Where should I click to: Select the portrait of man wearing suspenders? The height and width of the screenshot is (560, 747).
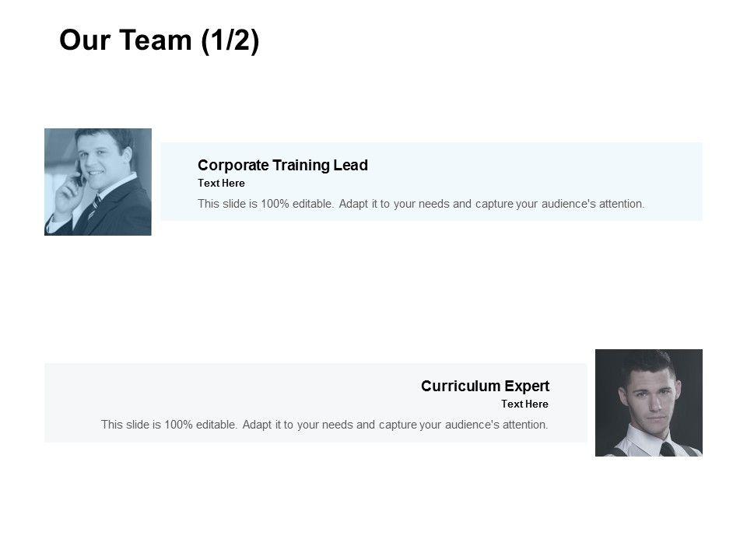pyautogui.click(x=648, y=402)
